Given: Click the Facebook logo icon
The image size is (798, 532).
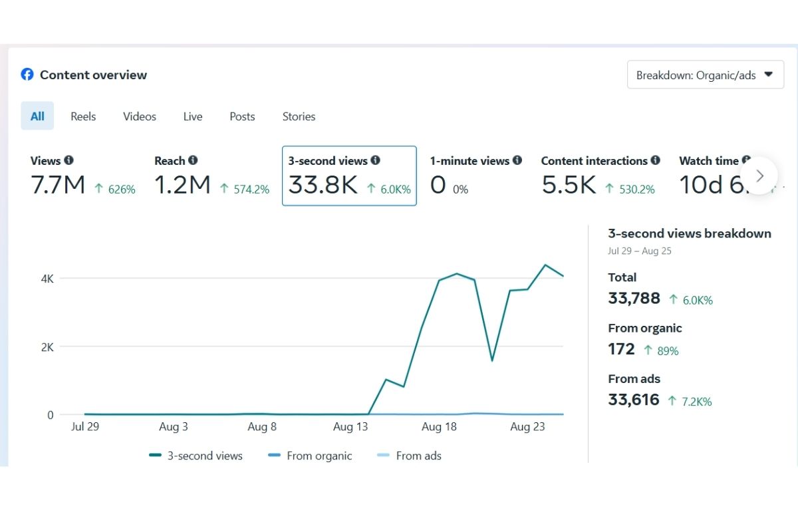Looking at the screenshot, I should tap(27, 74).
